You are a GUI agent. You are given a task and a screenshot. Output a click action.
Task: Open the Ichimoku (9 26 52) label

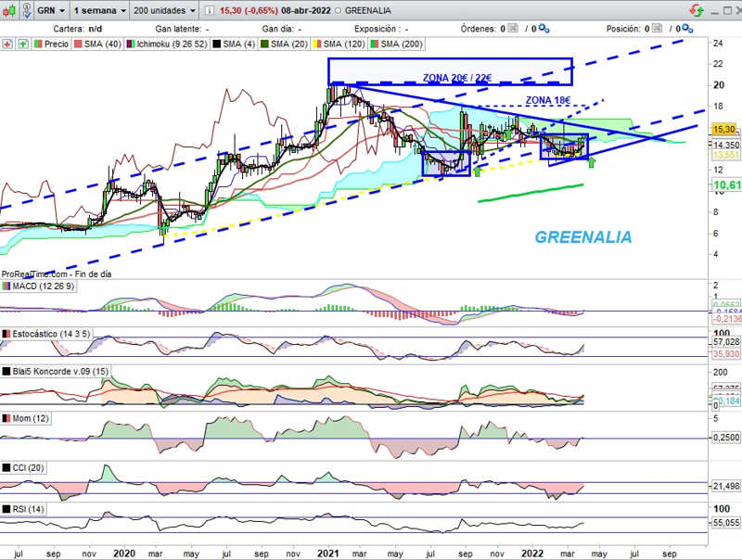click(x=167, y=44)
